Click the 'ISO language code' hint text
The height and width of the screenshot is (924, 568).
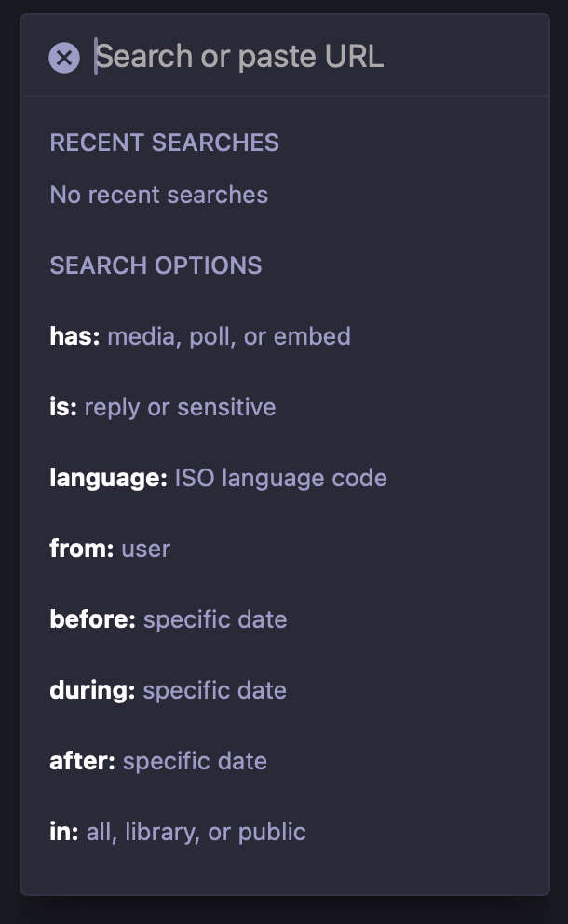point(281,479)
